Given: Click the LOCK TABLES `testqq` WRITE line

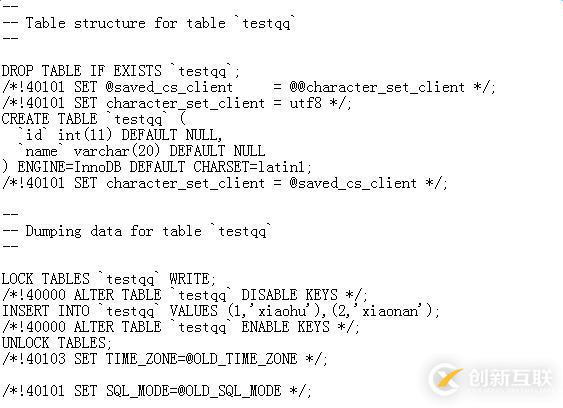Looking at the screenshot, I should [108, 279].
